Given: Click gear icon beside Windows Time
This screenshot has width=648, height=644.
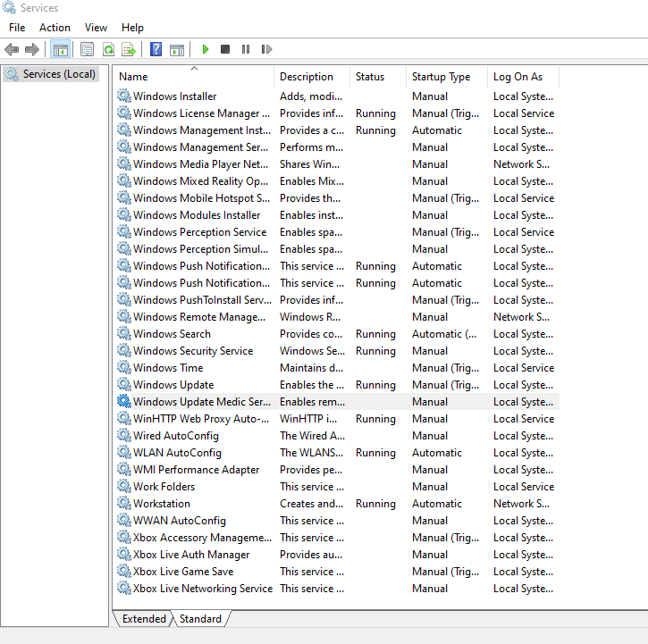Looking at the screenshot, I should tap(124, 367).
